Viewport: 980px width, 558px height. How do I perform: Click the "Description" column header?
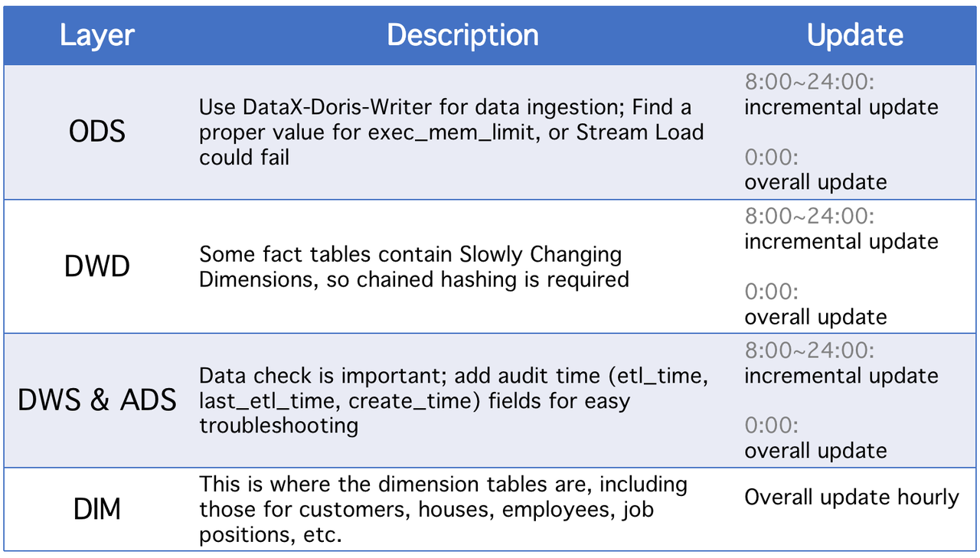click(462, 35)
